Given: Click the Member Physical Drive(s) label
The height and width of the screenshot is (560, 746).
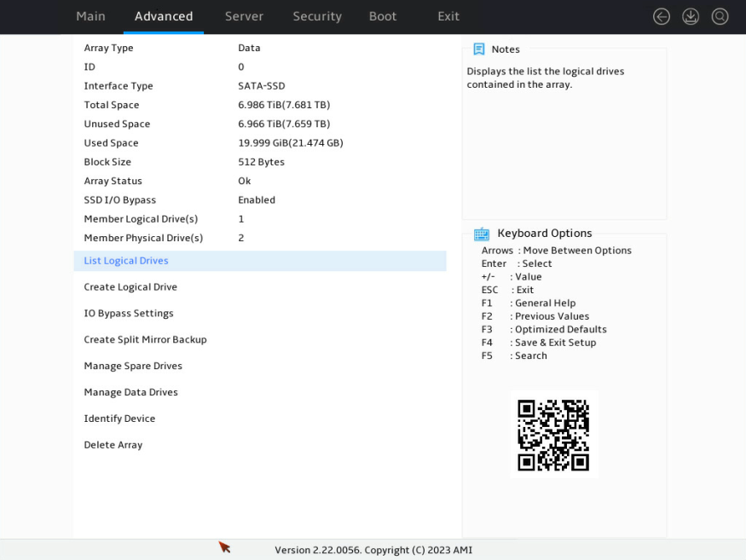Looking at the screenshot, I should [x=143, y=238].
